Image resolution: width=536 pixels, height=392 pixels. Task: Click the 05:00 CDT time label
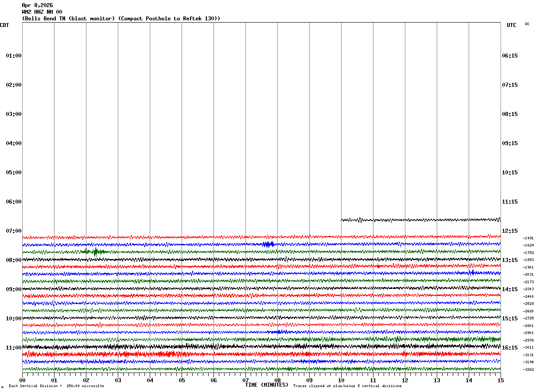14,173
